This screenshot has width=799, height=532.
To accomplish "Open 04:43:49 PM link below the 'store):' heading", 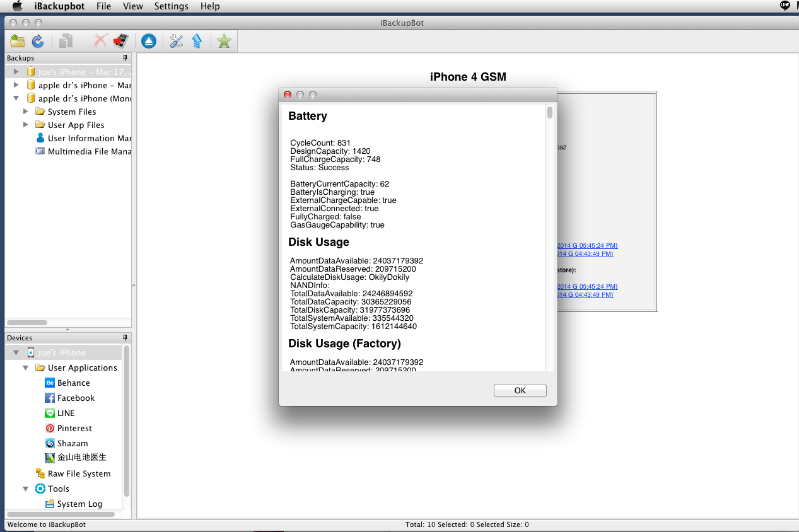I will coord(585,294).
